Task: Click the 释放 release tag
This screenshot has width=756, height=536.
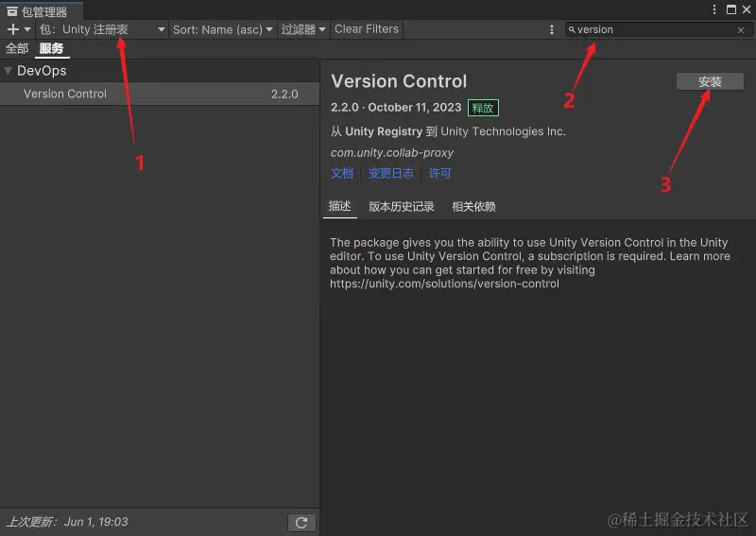Action: click(483, 108)
